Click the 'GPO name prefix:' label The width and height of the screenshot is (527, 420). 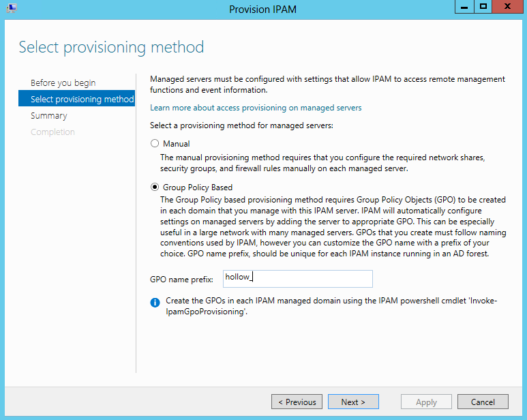pos(181,280)
